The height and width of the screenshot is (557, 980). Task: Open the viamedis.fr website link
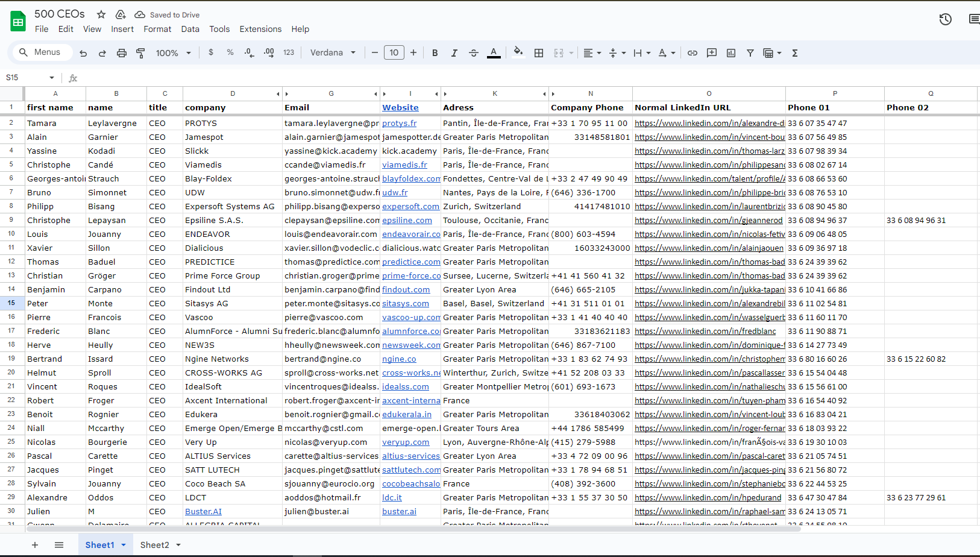pos(404,165)
